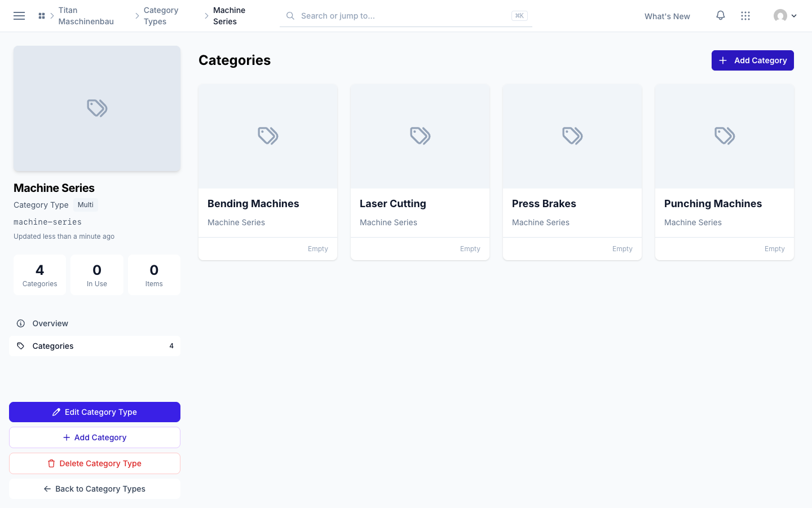Open the hamburger navigation menu

click(x=19, y=16)
